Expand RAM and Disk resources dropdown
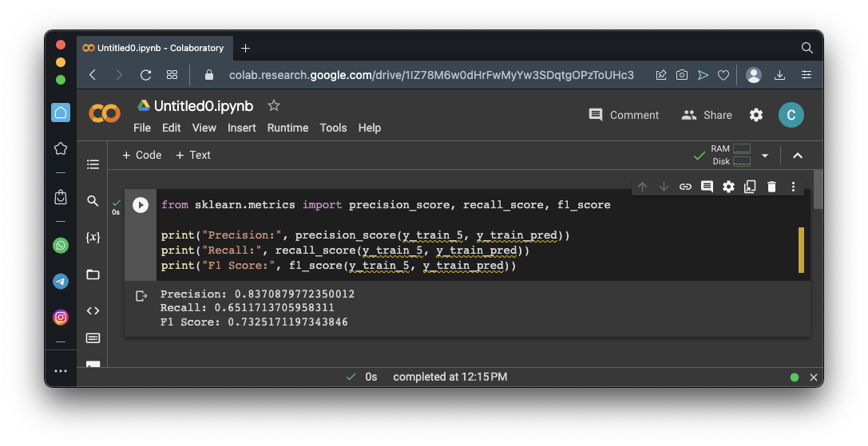This screenshot has height=446, width=868. pos(765,156)
